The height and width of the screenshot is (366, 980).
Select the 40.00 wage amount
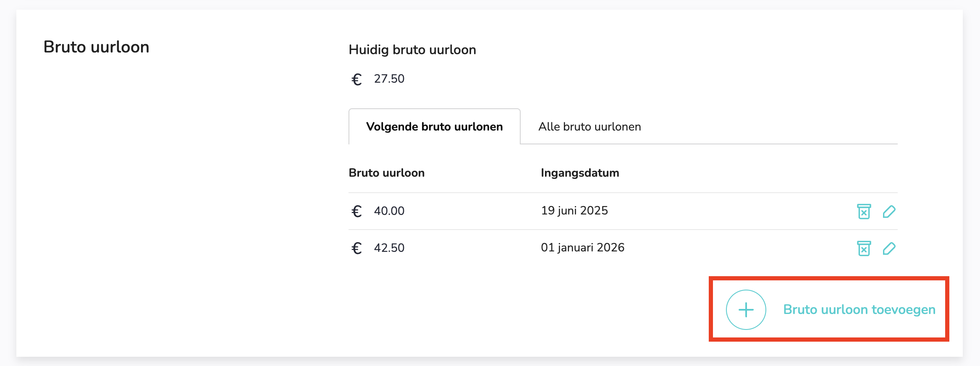389,211
